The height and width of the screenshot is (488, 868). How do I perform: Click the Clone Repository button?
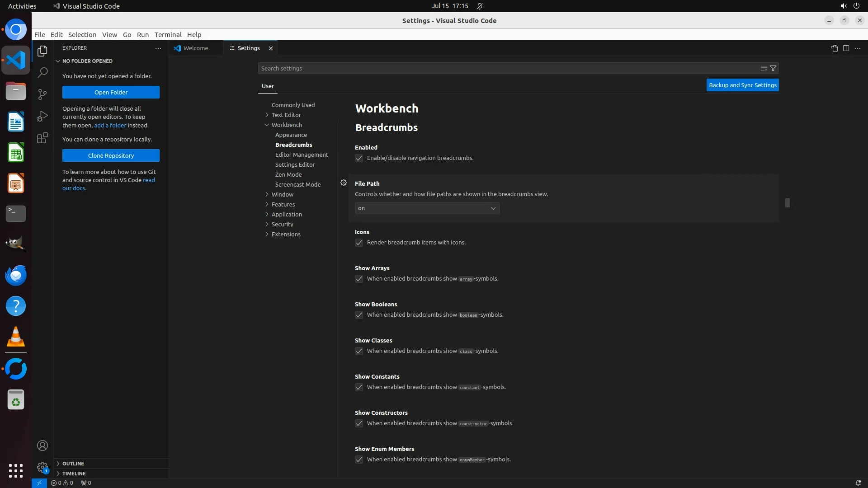tap(111, 155)
